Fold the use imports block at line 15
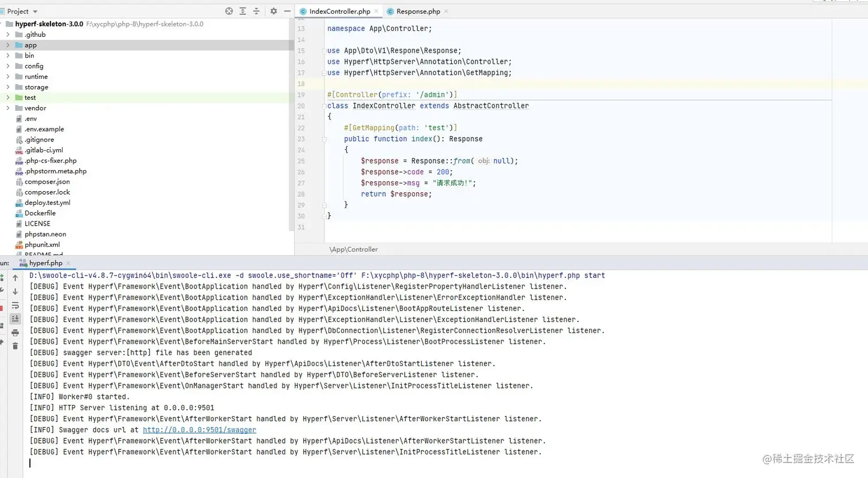868x478 pixels. [324, 50]
